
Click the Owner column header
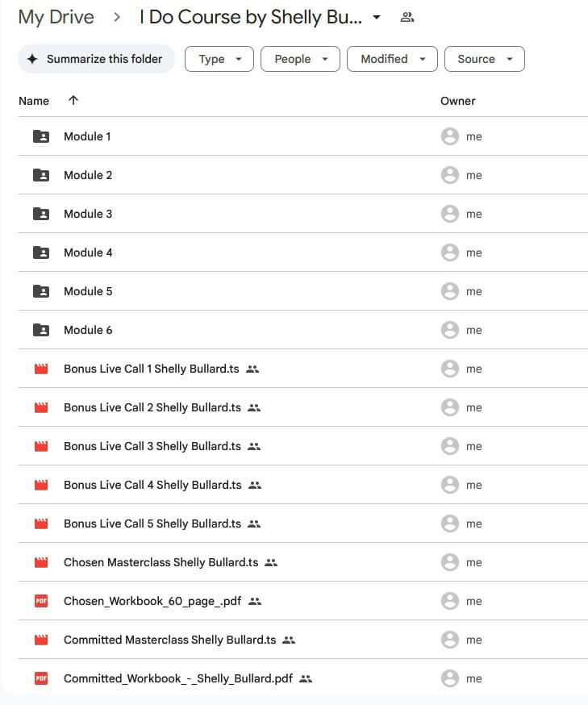[457, 101]
